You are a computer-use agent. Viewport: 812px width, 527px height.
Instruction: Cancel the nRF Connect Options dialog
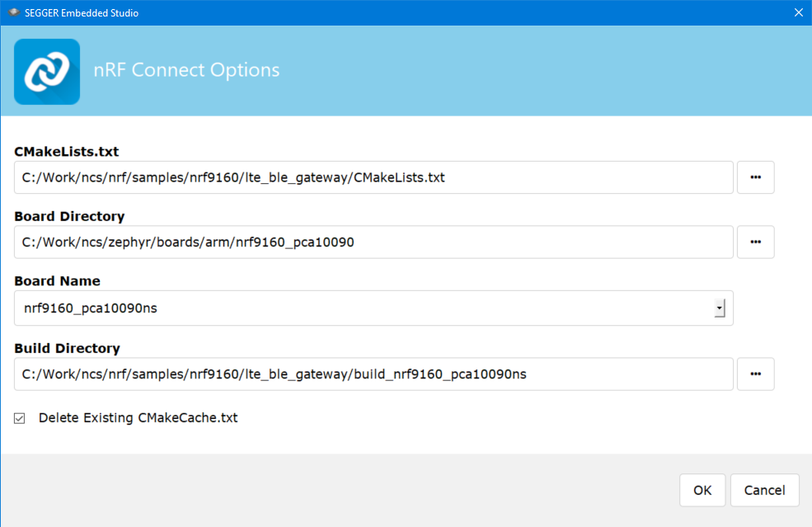pos(764,490)
